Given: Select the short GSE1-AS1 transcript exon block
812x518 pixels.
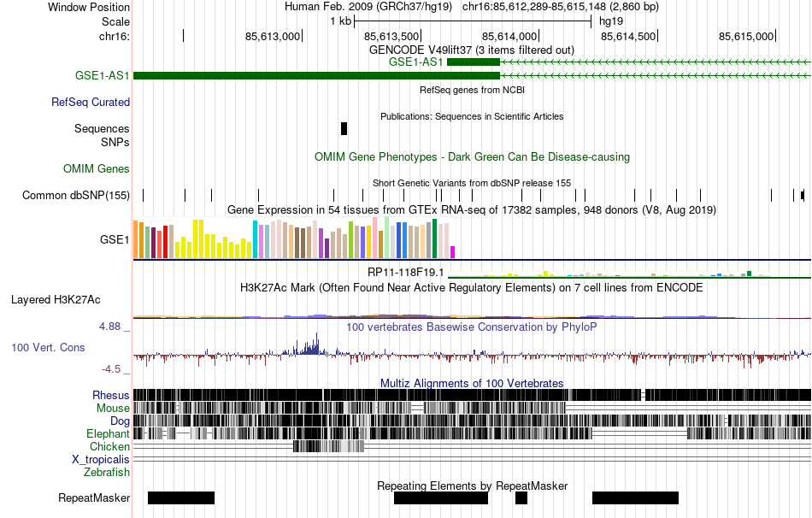Looking at the screenshot, I should pos(474,62).
